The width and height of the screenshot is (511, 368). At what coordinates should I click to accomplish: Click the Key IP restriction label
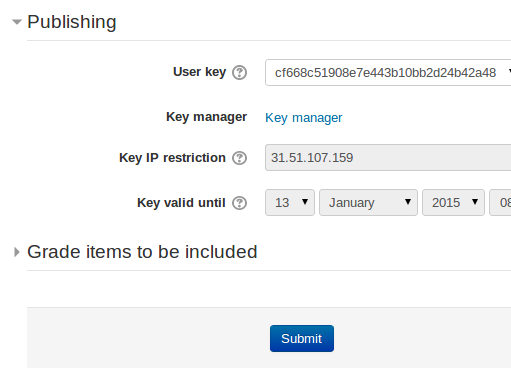click(x=172, y=158)
